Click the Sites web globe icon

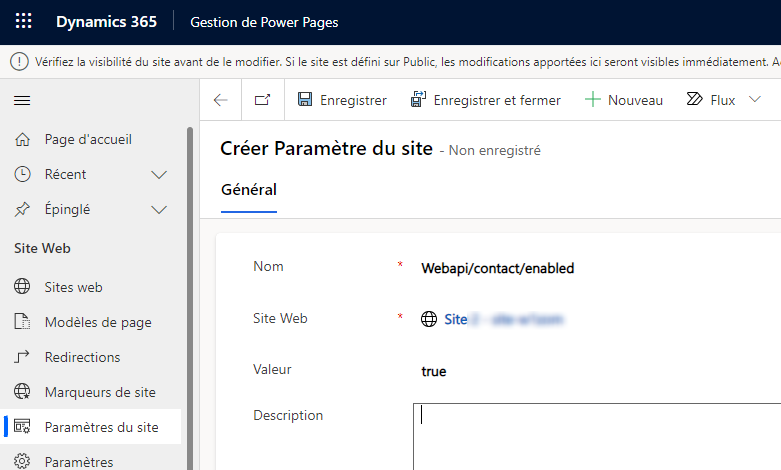point(22,286)
